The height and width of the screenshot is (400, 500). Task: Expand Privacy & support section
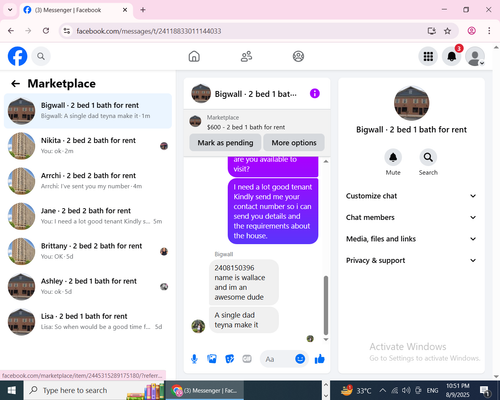411,260
